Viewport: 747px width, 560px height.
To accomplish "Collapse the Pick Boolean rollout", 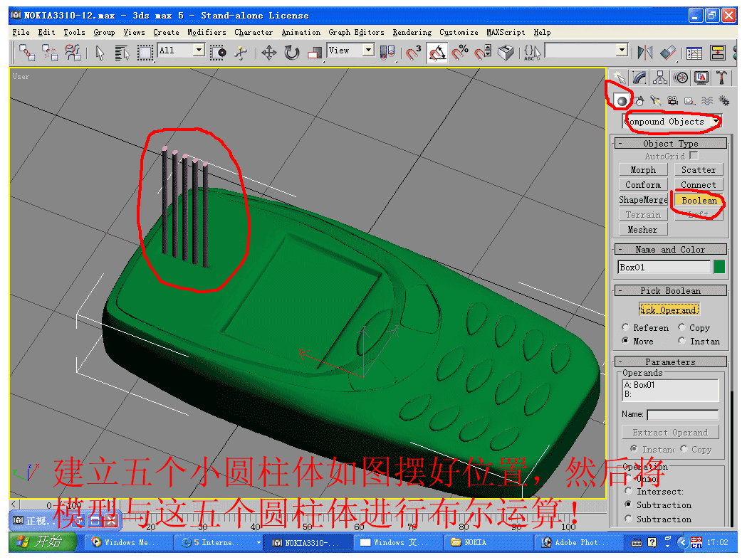I will (x=670, y=290).
